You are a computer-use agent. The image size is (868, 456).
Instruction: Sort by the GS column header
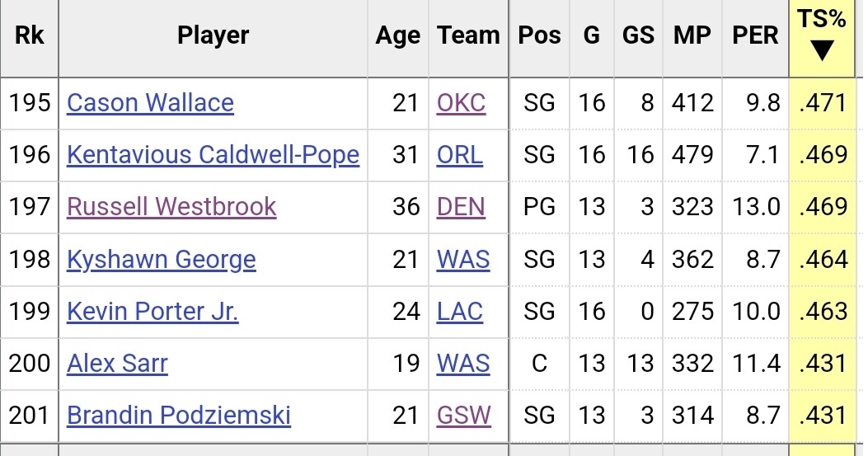point(637,35)
